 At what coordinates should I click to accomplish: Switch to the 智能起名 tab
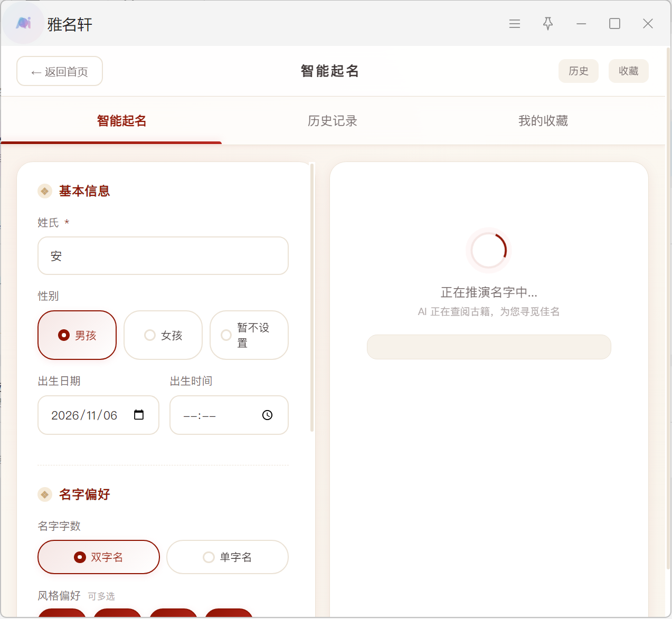(122, 121)
